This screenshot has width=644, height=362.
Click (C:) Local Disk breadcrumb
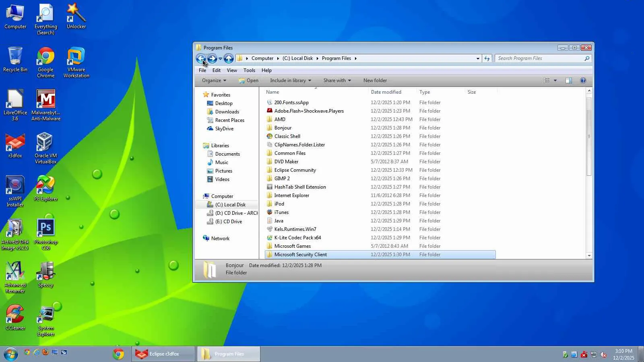click(297, 58)
